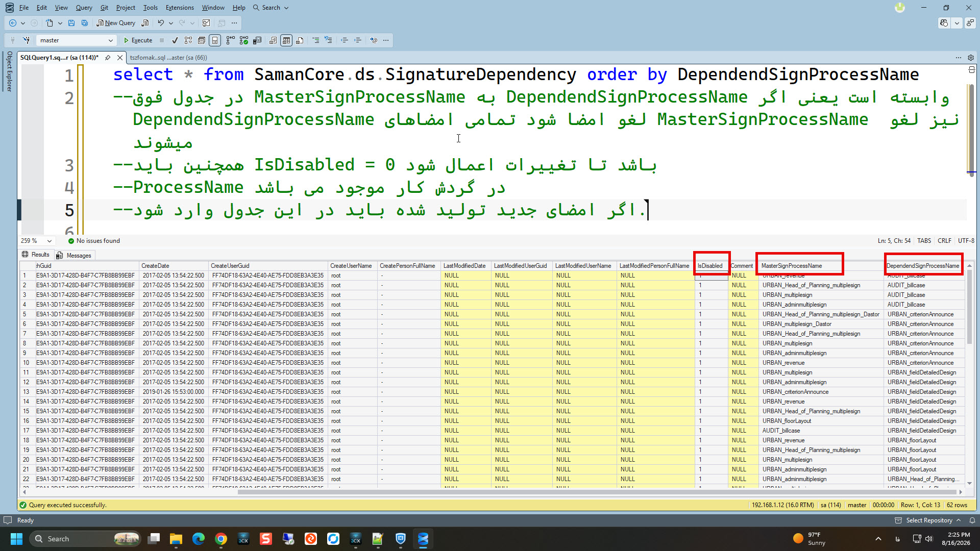The height and width of the screenshot is (551, 980).
Task: Click the Results to Text icon
Action: tap(273, 40)
